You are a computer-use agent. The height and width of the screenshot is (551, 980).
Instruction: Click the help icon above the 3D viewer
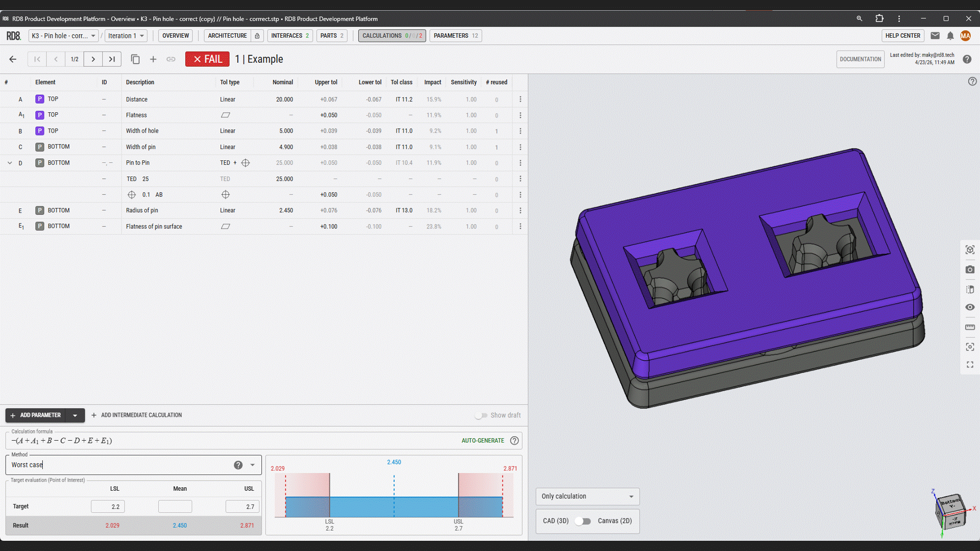coord(972,82)
